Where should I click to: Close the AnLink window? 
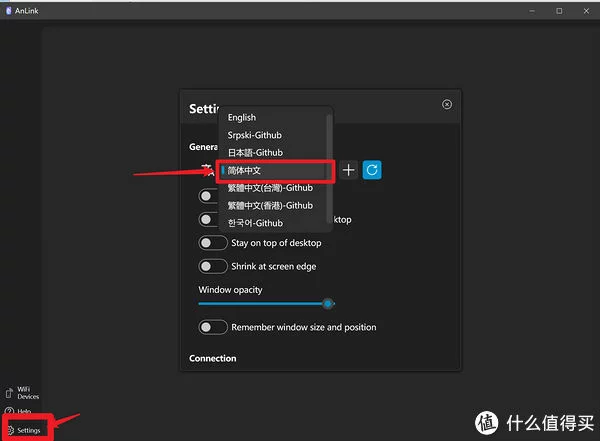click(x=586, y=11)
